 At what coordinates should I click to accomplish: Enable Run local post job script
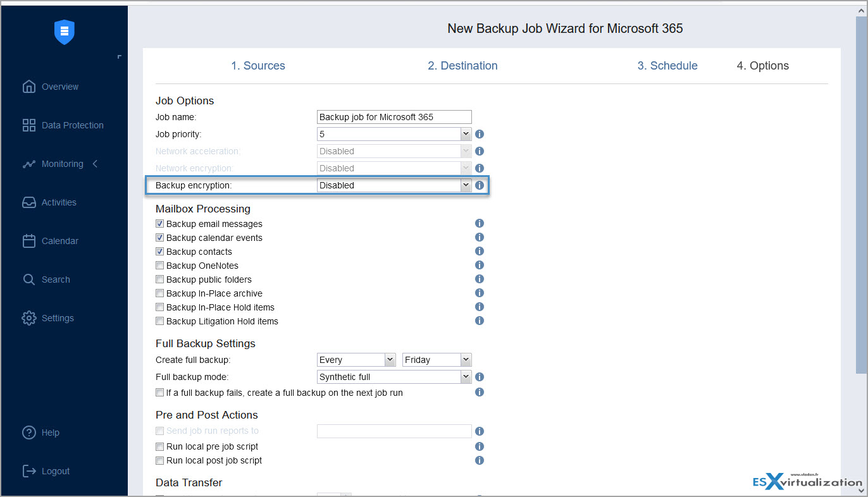point(160,460)
